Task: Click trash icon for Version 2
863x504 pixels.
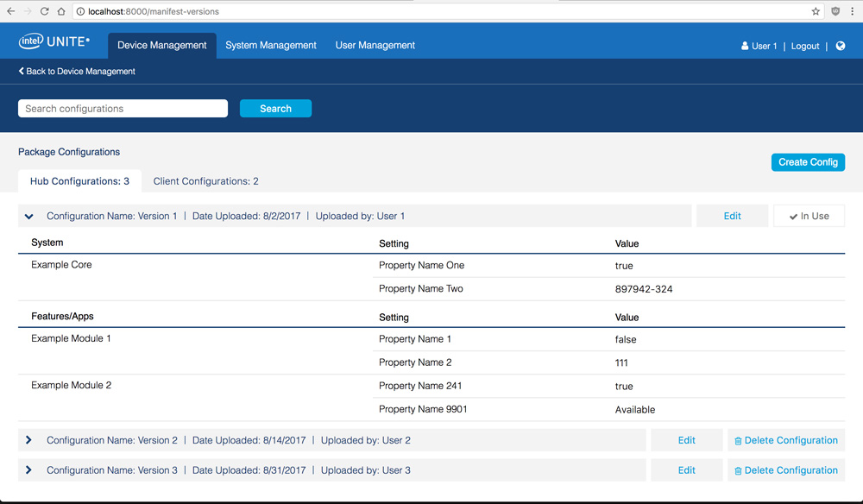Action: [738, 441]
